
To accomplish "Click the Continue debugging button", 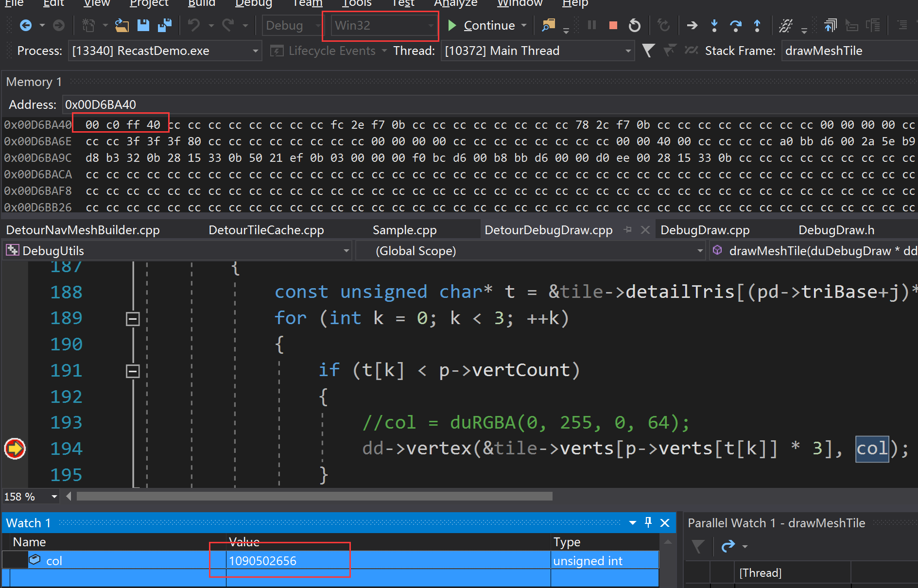I will [482, 25].
